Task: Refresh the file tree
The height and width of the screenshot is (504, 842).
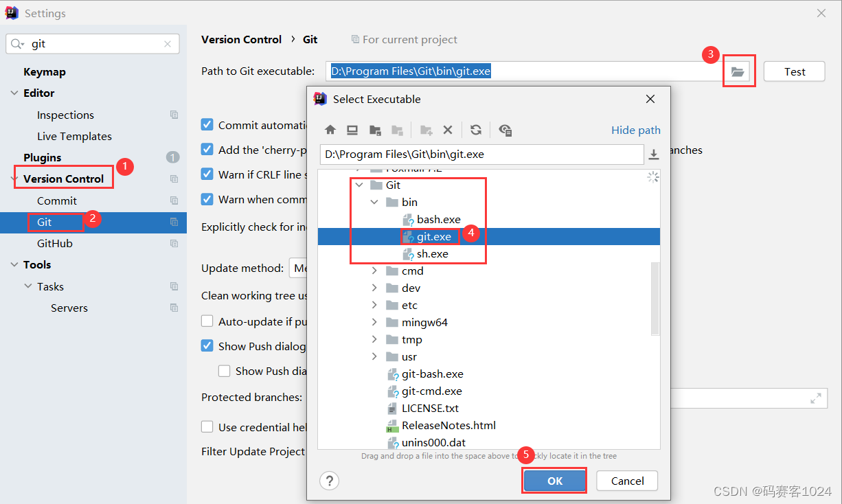Action: coord(476,130)
